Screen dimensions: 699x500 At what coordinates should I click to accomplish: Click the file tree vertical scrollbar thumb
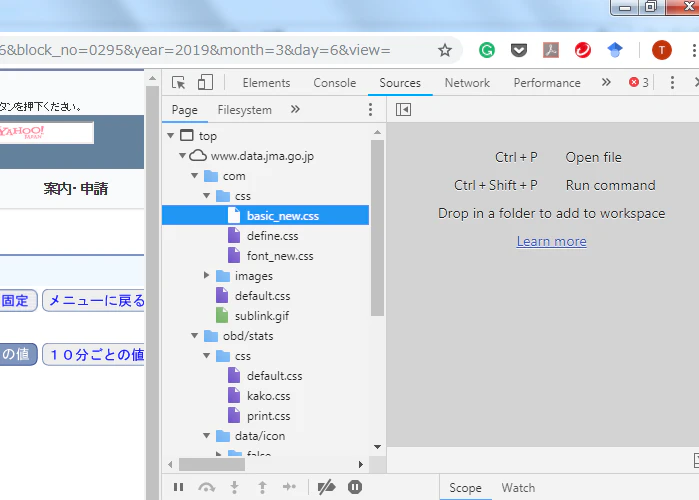point(377,228)
